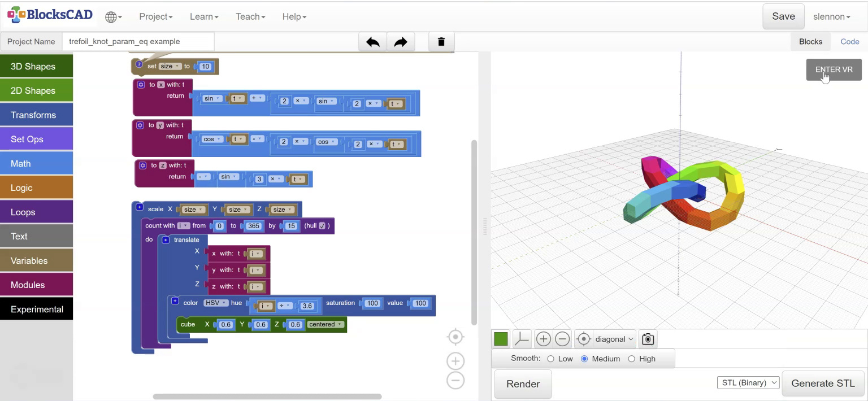Open the diagonal view dropdown
Image resolution: width=868 pixels, height=401 pixels.
[x=614, y=338]
